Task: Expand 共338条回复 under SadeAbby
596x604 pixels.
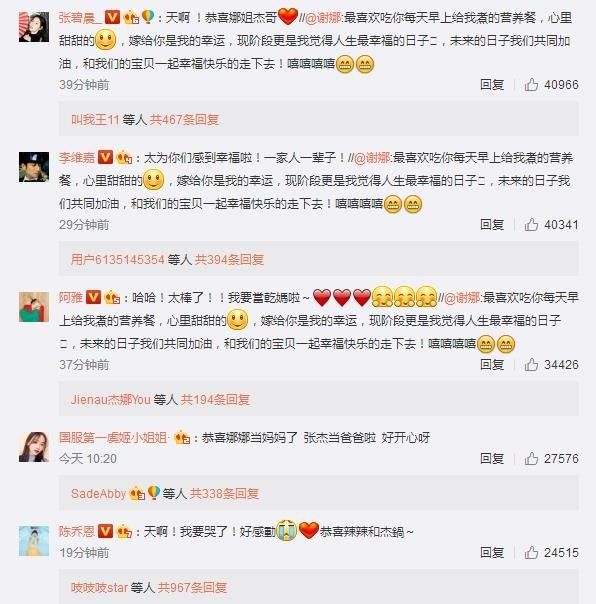Action: [224, 493]
